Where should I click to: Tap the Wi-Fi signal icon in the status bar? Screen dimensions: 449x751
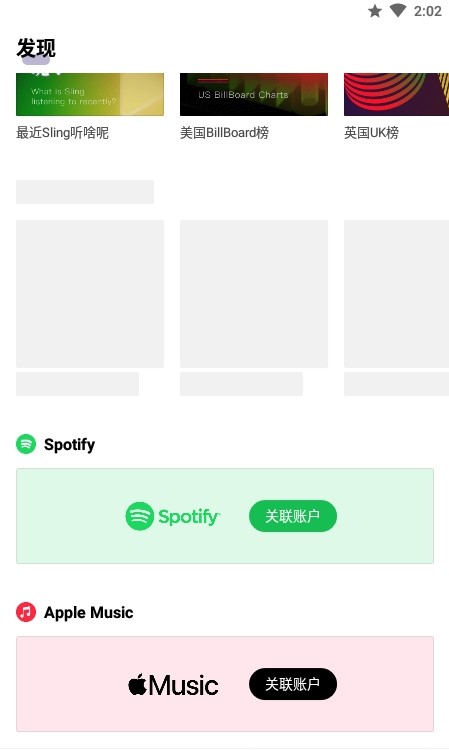[398, 11]
